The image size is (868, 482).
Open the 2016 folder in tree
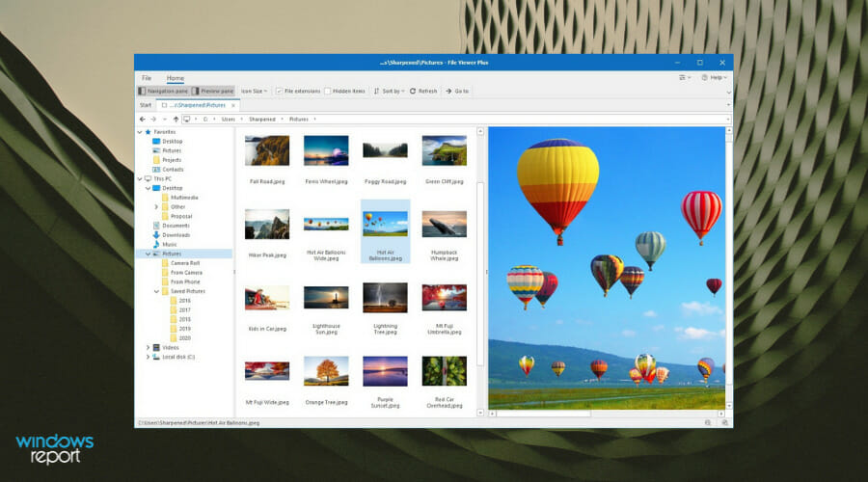[x=180, y=301]
